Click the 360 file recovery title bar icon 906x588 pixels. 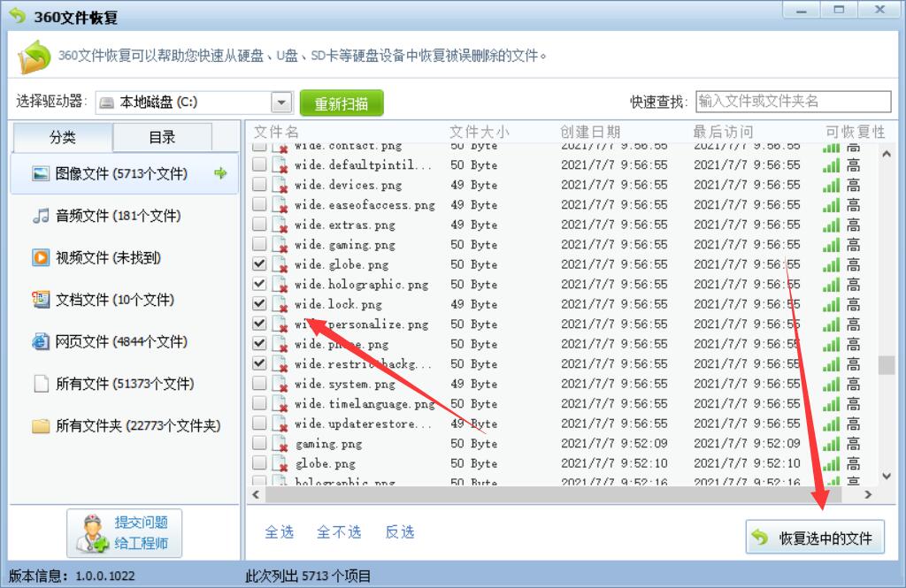pos(18,16)
